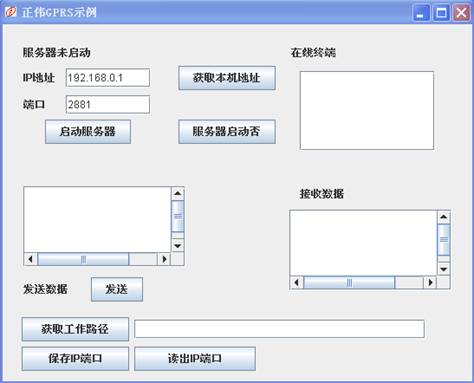This screenshot has width=474, height=383.
Task: Click down arrow of 接收数据 scrollbar
Action: coord(444,269)
